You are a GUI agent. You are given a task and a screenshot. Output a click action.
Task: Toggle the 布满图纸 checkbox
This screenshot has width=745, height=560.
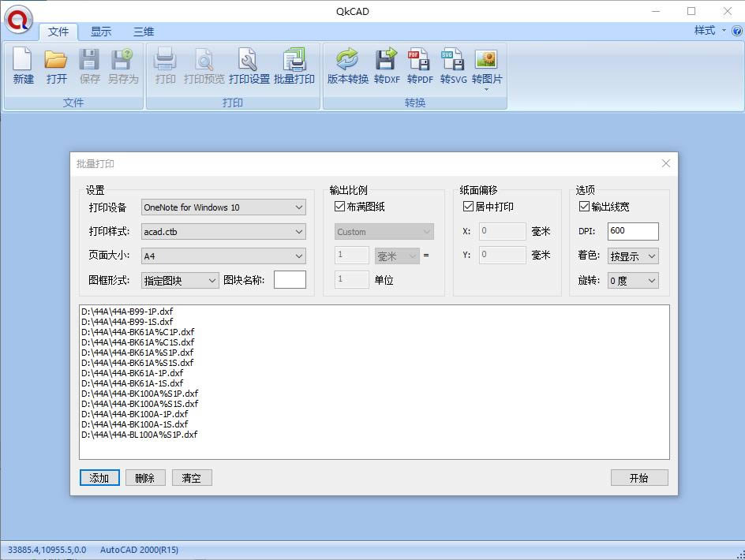tap(339, 206)
